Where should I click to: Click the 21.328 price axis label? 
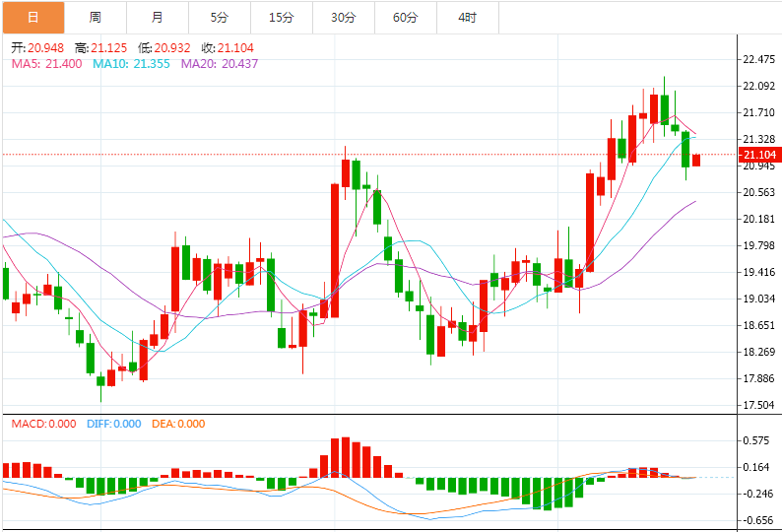tap(759, 139)
